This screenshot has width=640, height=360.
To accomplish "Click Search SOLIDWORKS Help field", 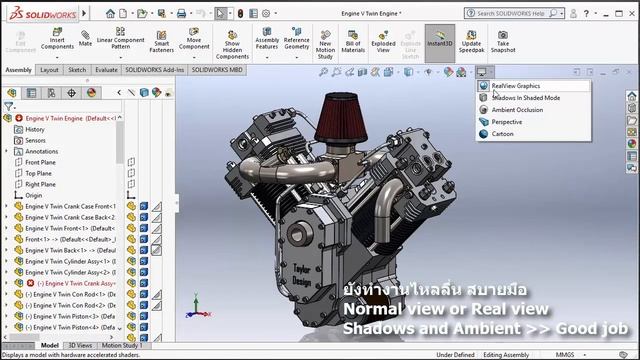I will click(x=513, y=13).
